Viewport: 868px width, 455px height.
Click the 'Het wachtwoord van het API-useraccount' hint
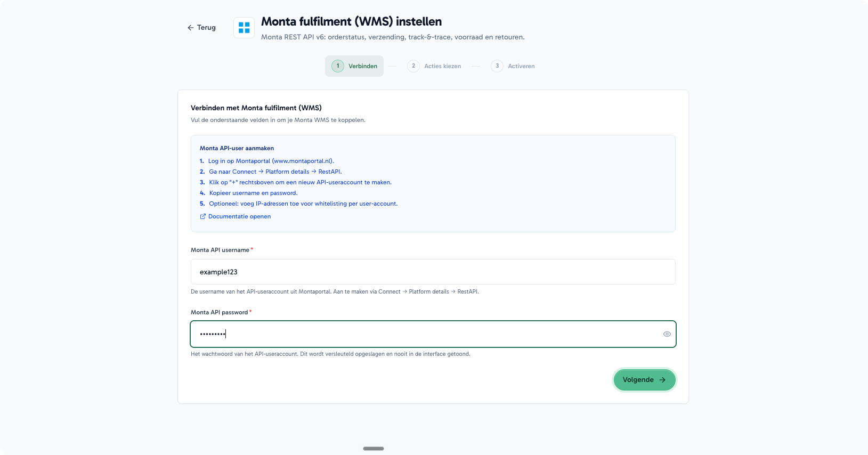click(x=330, y=354)
